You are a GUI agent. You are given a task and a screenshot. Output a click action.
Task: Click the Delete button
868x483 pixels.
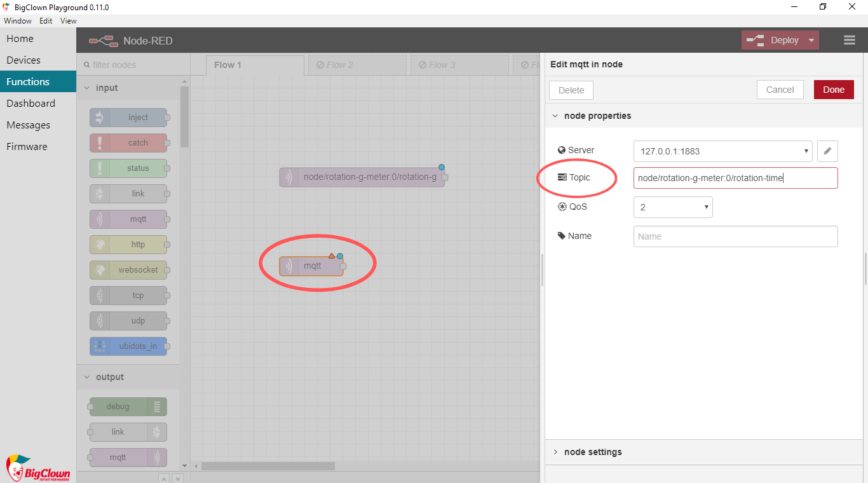point(571,90)
